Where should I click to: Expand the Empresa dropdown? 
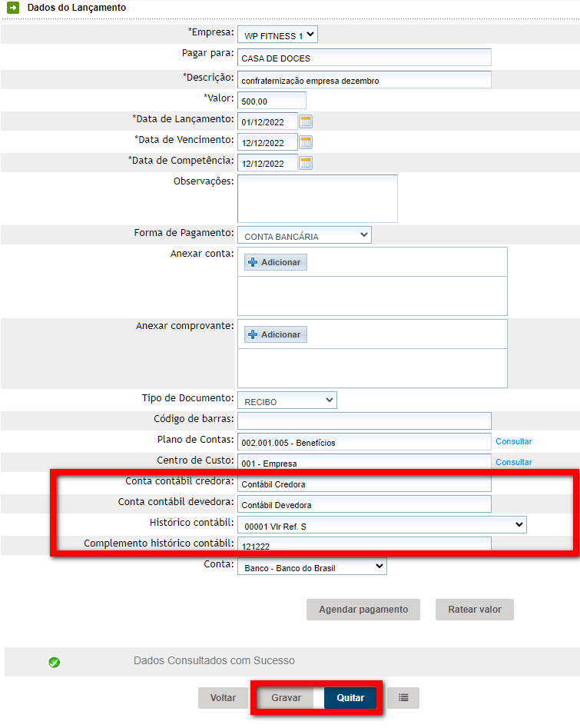[x=277, y=35]
